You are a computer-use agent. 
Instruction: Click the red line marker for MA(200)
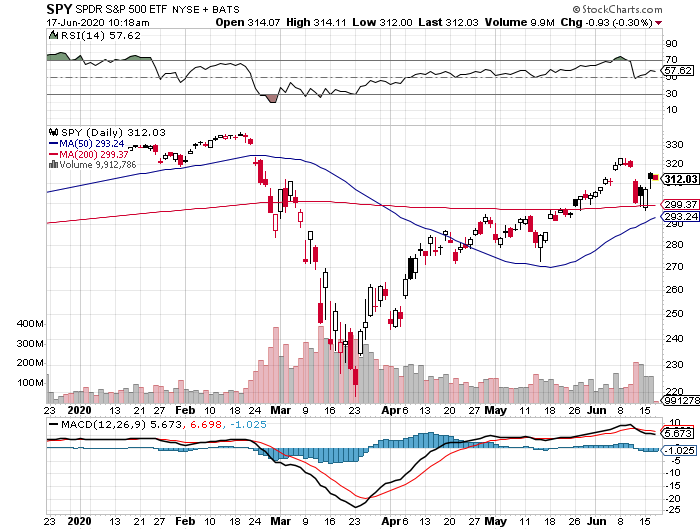tap(53, 154)
